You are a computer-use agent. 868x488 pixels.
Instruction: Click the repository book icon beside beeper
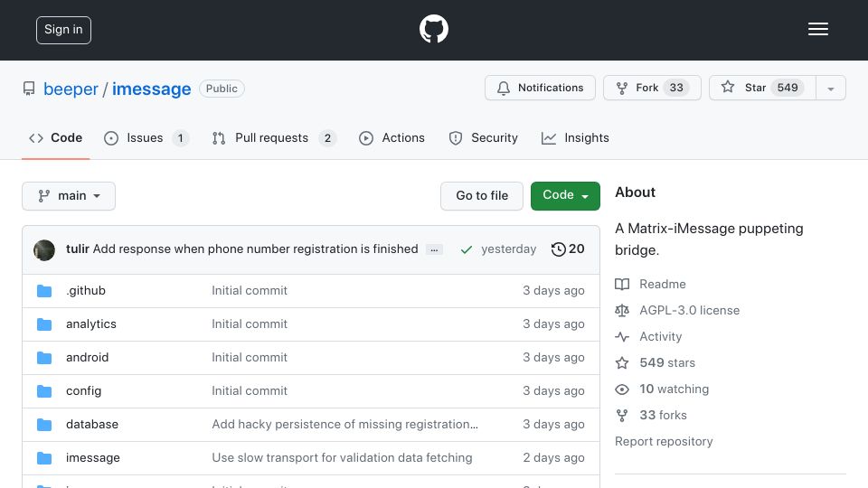[29, 89]
